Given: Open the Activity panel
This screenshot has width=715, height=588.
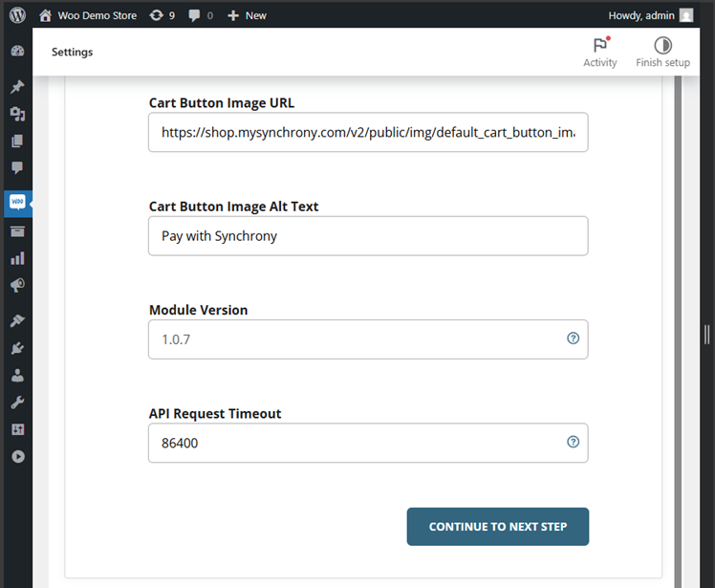Looking at the screenshot, I should pyautogui.click(x=600, y=52).
